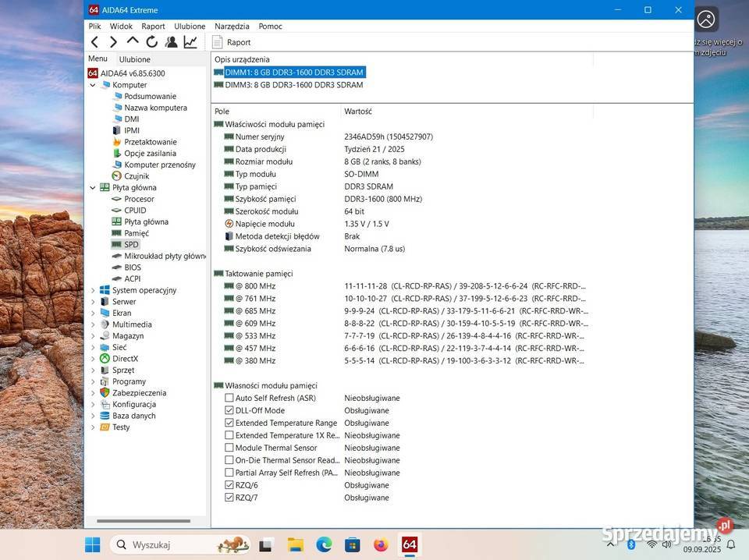Collapse the Komputer tree branch
Screen dimensions: 749x560
[93, 84]
